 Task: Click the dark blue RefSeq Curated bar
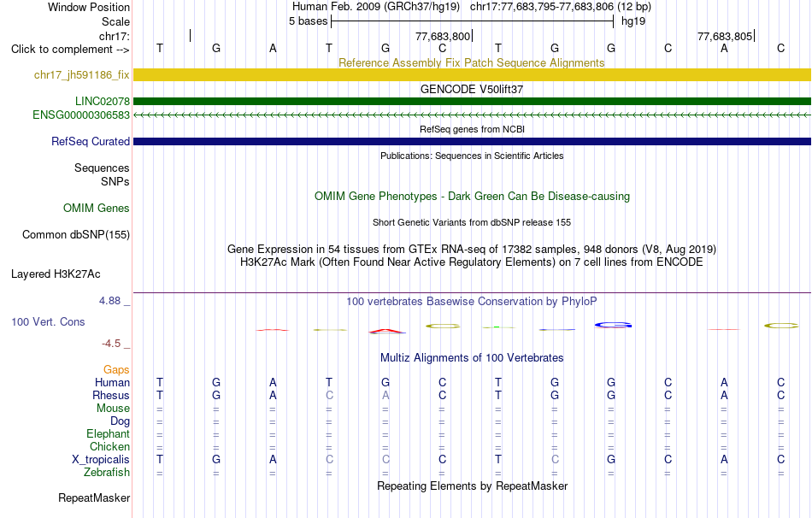[x=472, y=141]
